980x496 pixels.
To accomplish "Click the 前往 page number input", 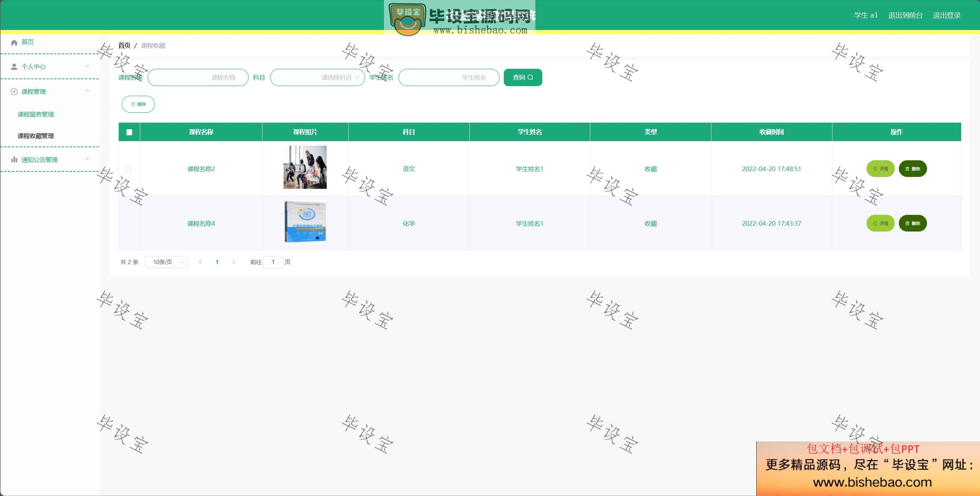I will 273,262.
